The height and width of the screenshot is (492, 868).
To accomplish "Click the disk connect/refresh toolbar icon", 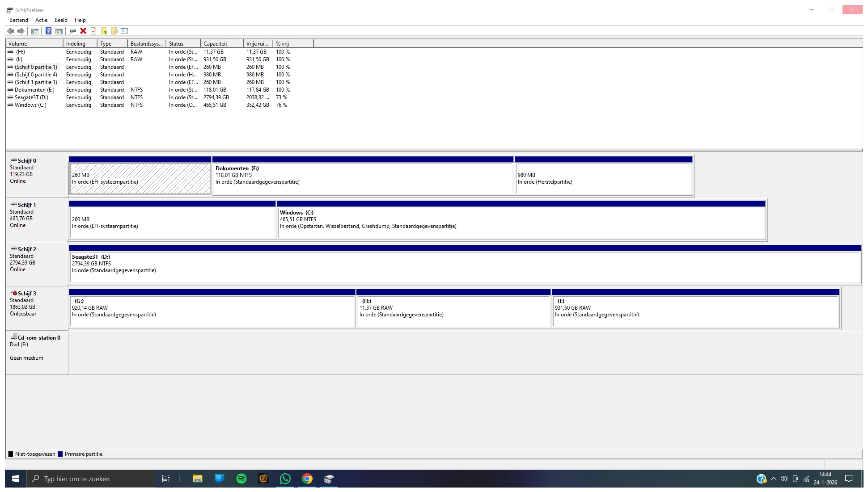I will (72, 31).
